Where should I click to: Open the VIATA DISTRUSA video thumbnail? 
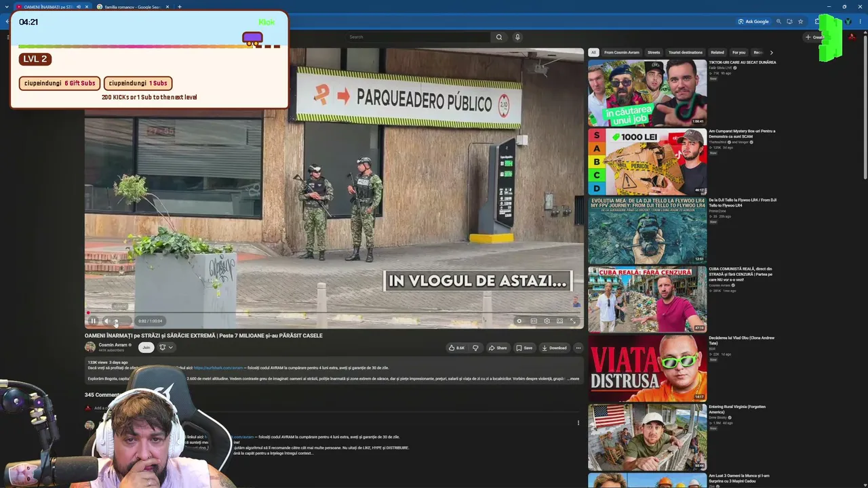click(x=647, y=369)
